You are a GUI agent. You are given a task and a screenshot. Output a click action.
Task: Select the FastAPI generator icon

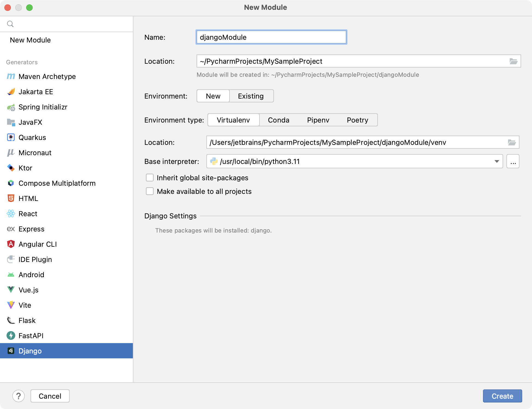coord(11,336)
